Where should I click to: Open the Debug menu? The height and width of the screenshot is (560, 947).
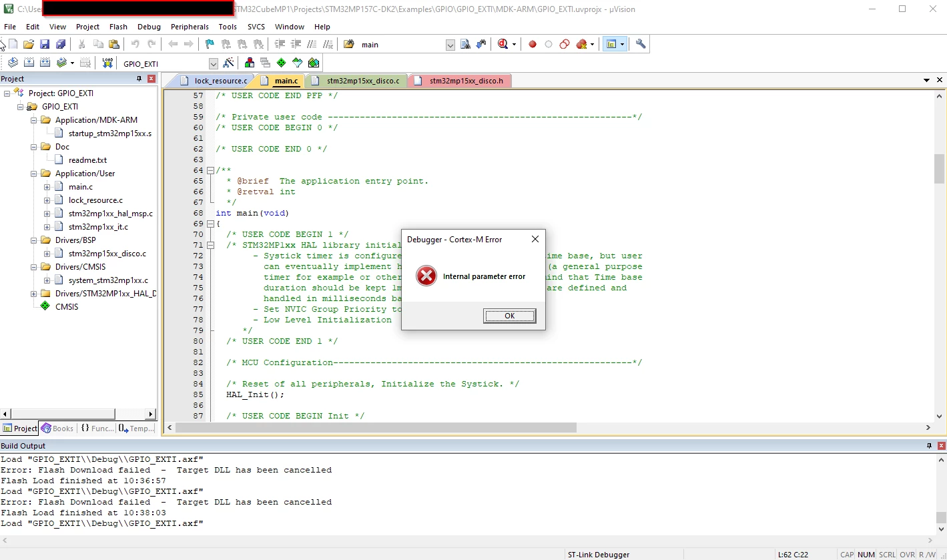click(149, 27)
